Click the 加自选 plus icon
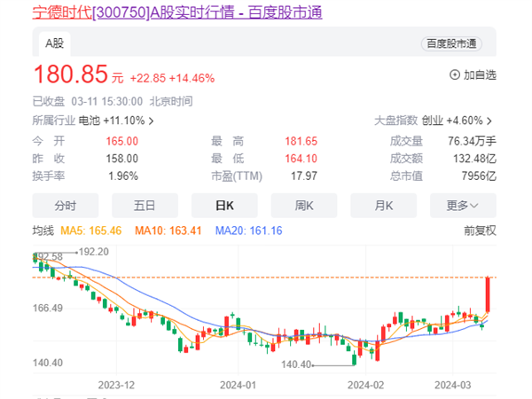This screenshot has height=399, width=532. pyautogui.click(x=456, y=75)
